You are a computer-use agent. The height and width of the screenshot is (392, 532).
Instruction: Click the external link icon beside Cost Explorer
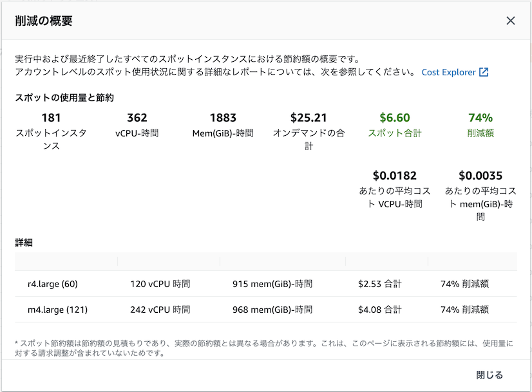484,72
